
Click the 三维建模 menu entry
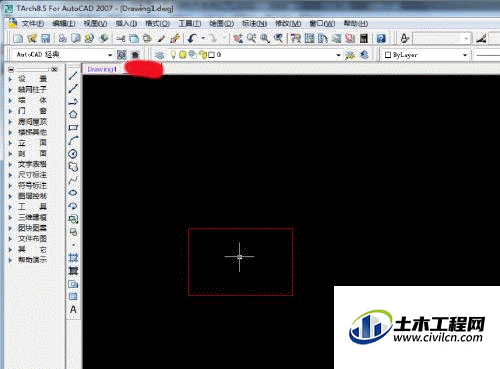click(x=32, y=217)
